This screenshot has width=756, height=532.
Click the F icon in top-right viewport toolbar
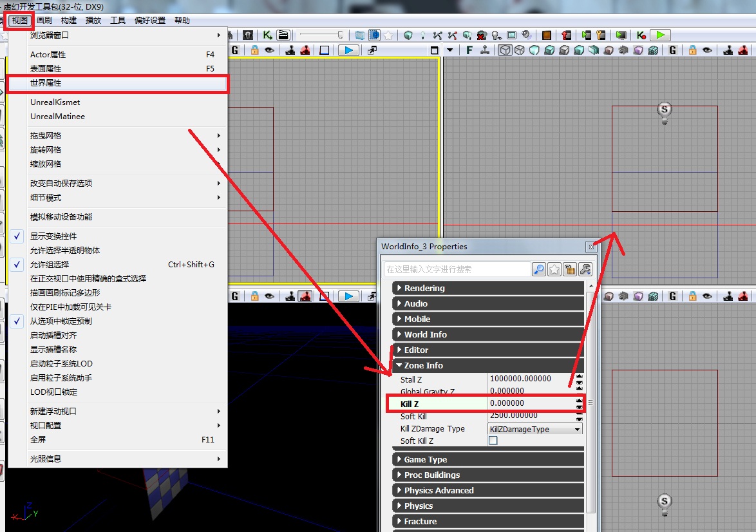(469, 50)
